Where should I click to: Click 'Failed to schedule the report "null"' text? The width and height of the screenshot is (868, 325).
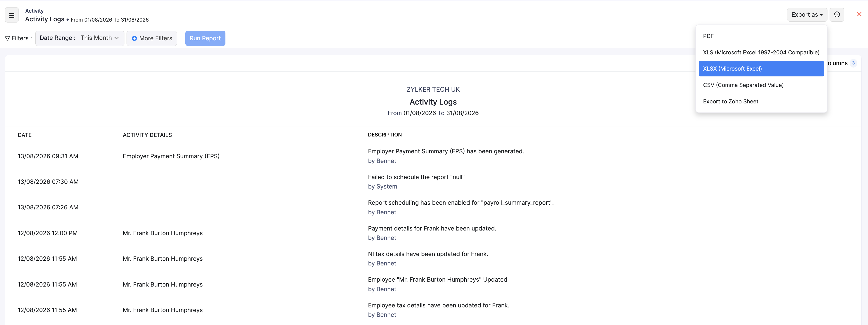(x=416, y=177)
